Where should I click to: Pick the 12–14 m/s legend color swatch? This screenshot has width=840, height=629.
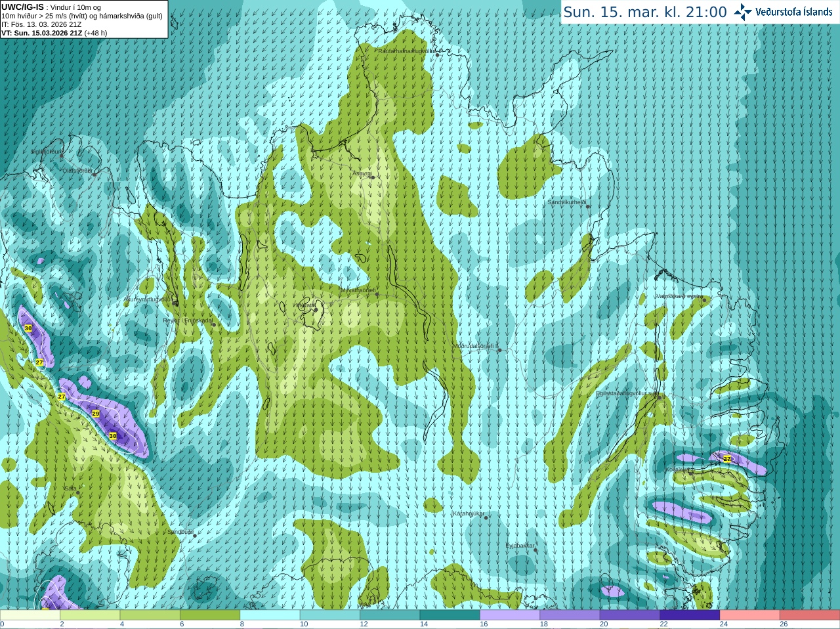[x=390, y=615]
